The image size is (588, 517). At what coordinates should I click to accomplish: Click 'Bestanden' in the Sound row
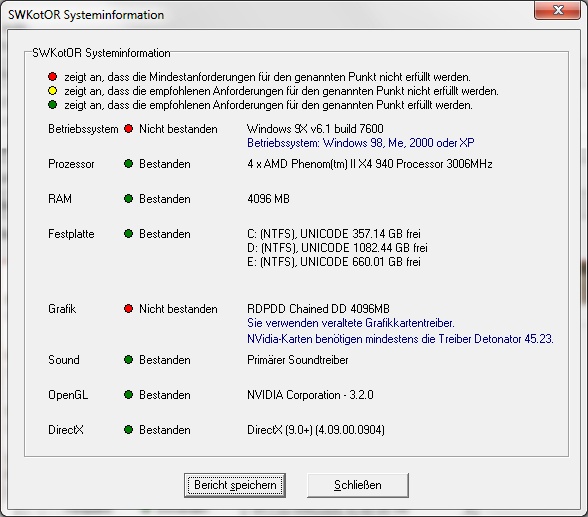165,360
